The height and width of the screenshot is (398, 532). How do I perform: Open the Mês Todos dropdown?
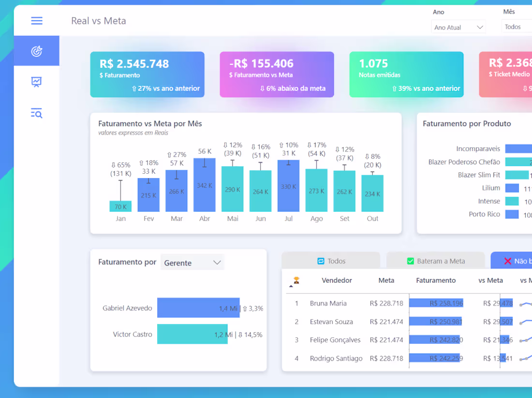(517, 27)
